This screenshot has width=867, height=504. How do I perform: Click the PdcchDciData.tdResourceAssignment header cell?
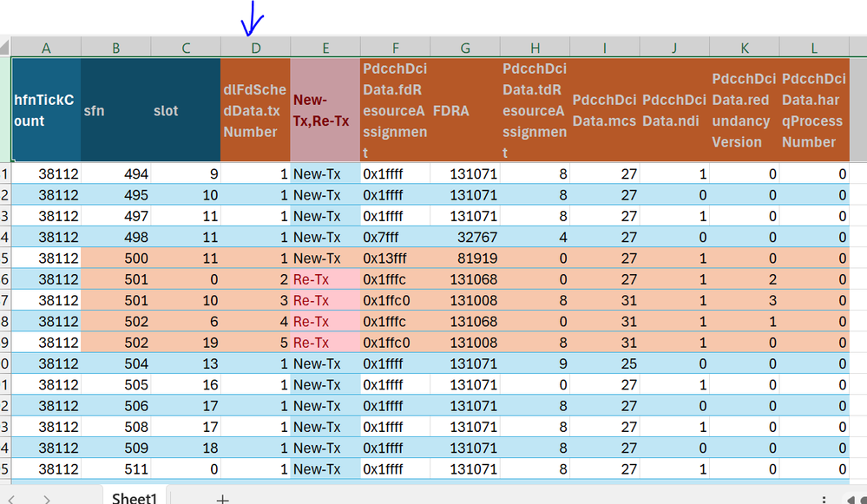[535, 110]
